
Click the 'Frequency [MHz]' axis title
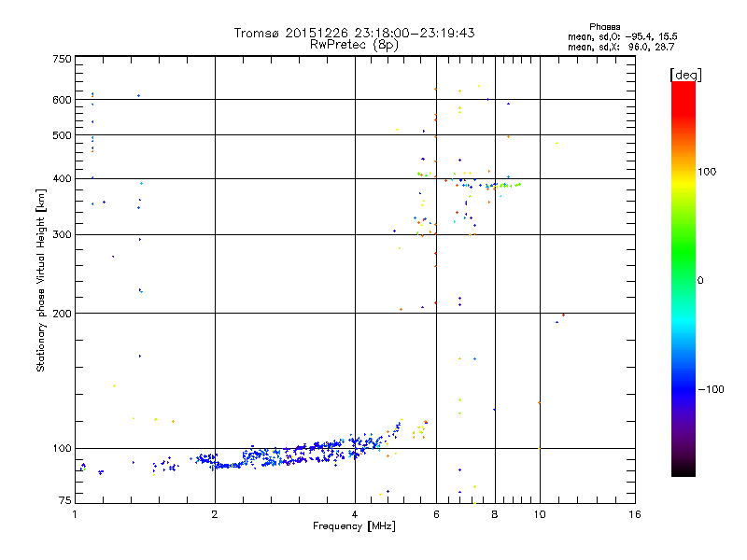(x=354, y=526)
